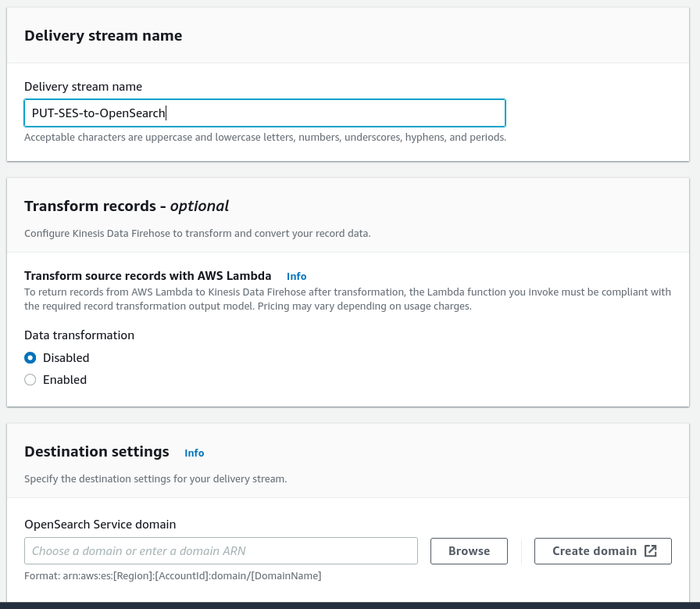Click the 'Acceptable characters' hint text
The image size is (700, 609).
(265, 137)
